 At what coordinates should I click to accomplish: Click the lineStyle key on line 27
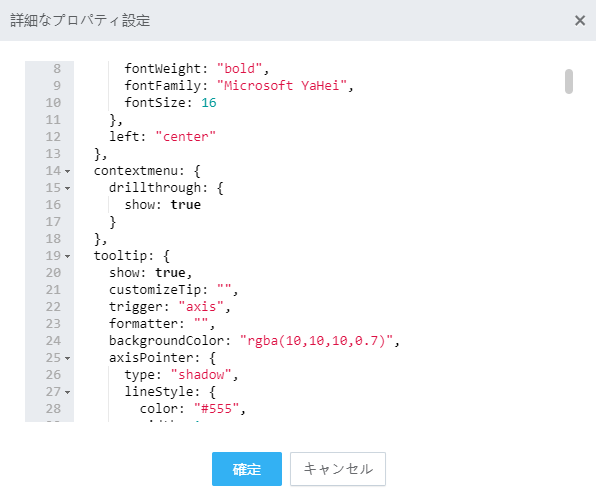159,392
